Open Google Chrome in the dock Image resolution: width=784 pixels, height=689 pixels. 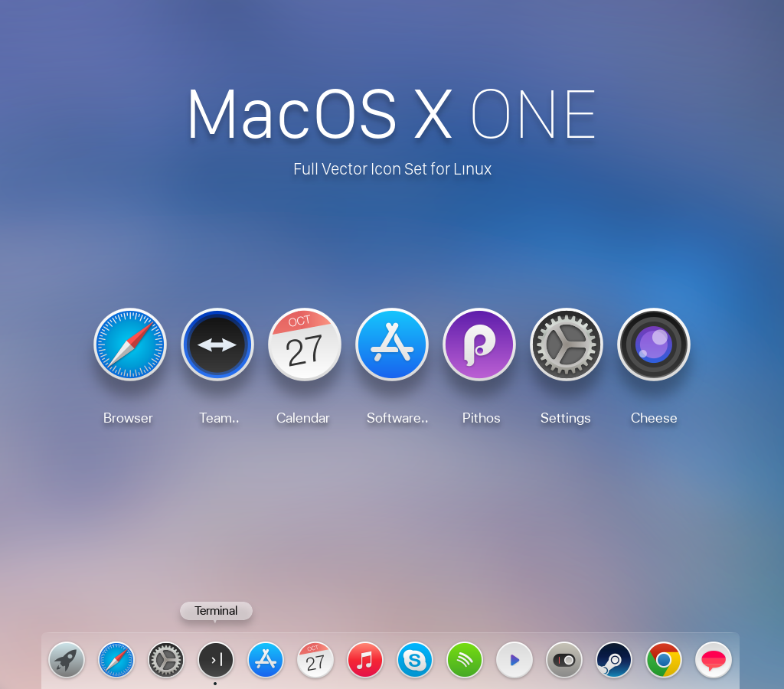pyautogui.click(x=664, y=660)
